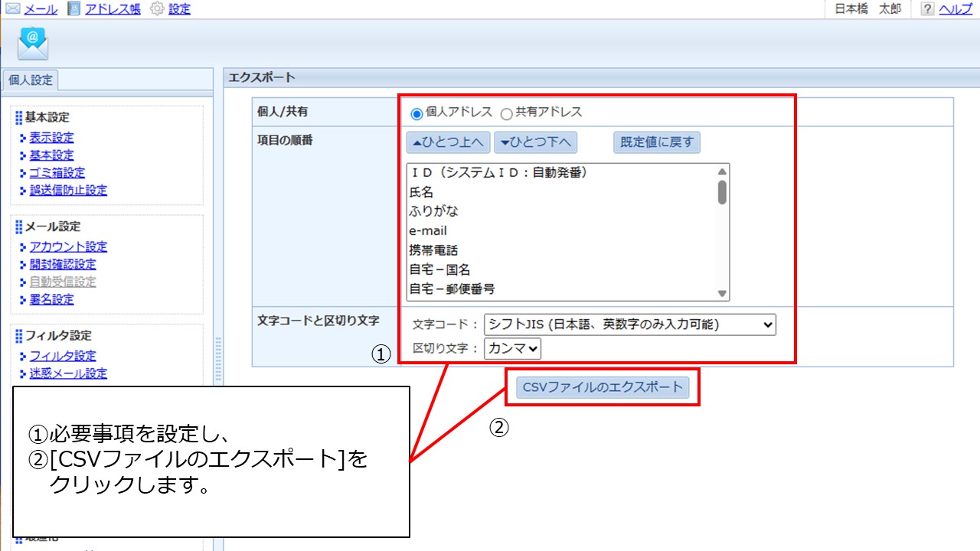The height and width of the screenshot is (551, 980).
Task: Click the 日本橋 太郎 user name
Action: 867,9
